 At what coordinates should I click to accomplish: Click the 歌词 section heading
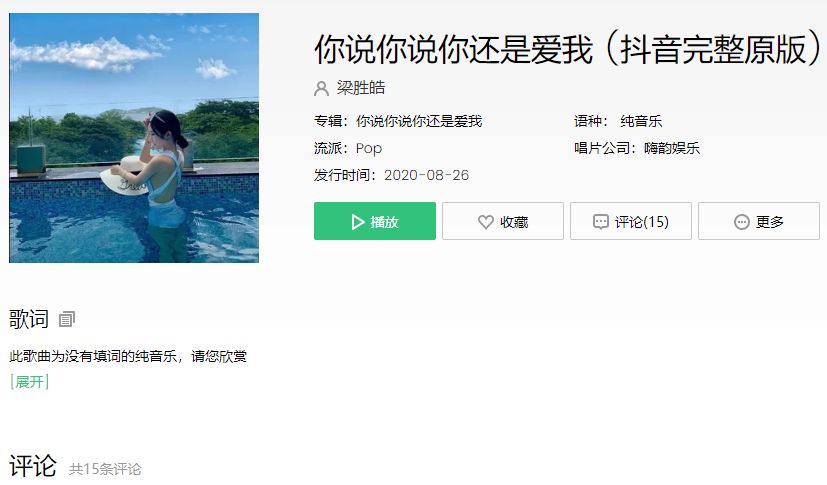29,318
